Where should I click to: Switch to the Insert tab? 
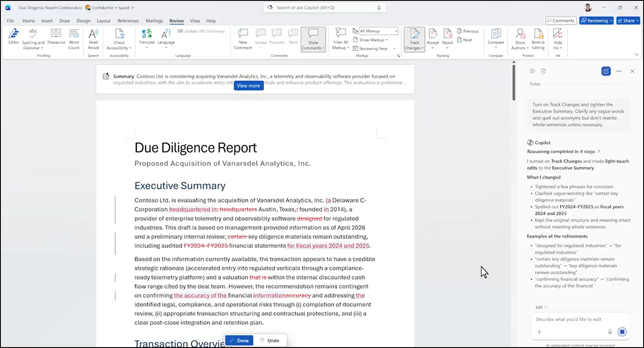point(47,21)
